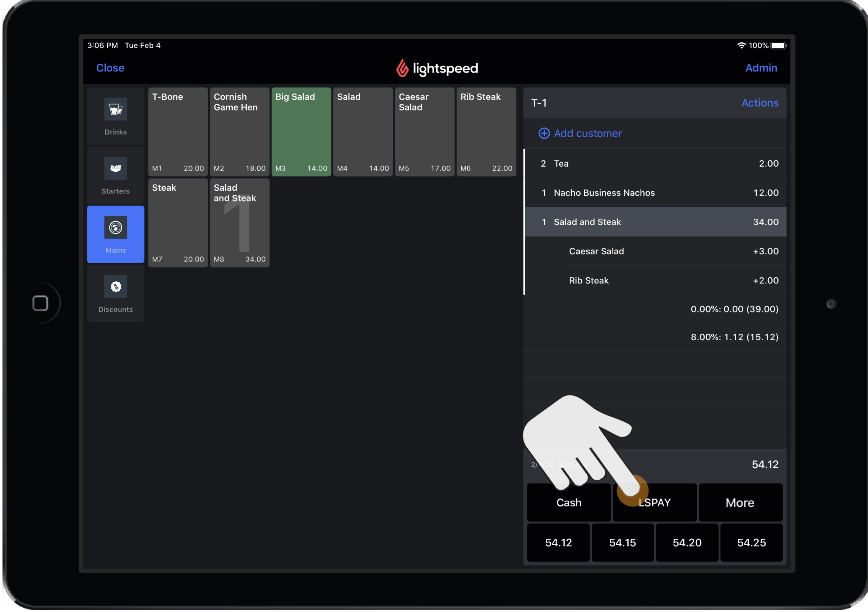The height and width of the screenshot is (612, 868).
Task: Add the M6 Rib Steak item
Action: pyautogui.click(x=486, y=132)
